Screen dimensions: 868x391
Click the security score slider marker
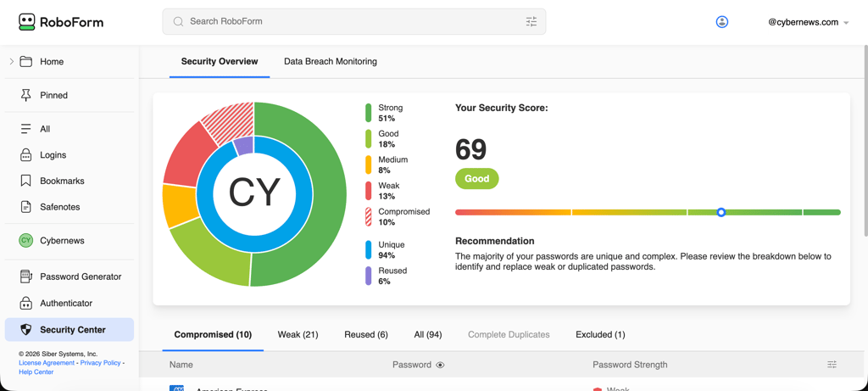click(721, 212)
